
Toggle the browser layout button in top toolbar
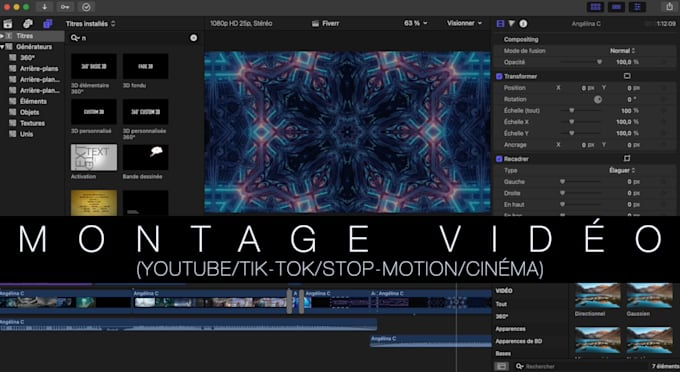(596, 7)
